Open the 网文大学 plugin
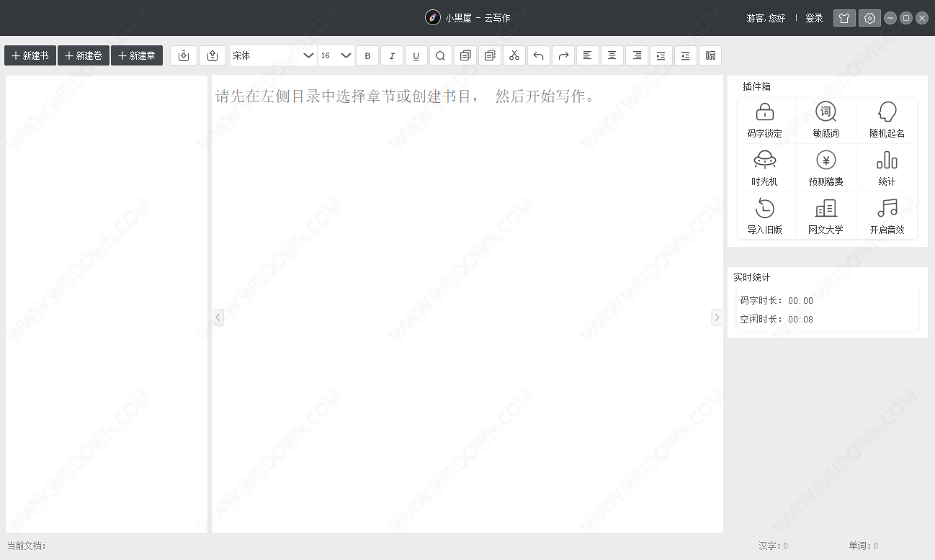This screenshot has height=560, width=935. pyautogui.click(x=826, y=217)
